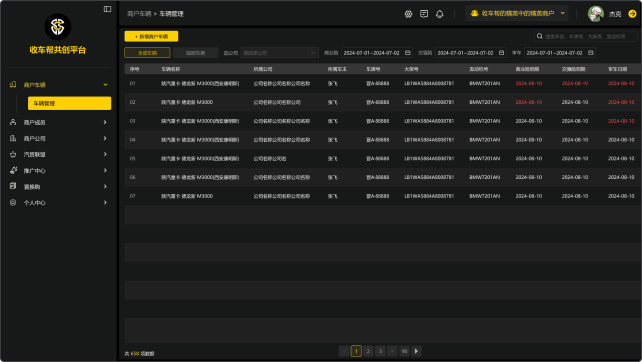Click the megaphone icon beside 推广中心
This screenshot has width=642, height=362.
pyautogui.click(x=13, y=170)
